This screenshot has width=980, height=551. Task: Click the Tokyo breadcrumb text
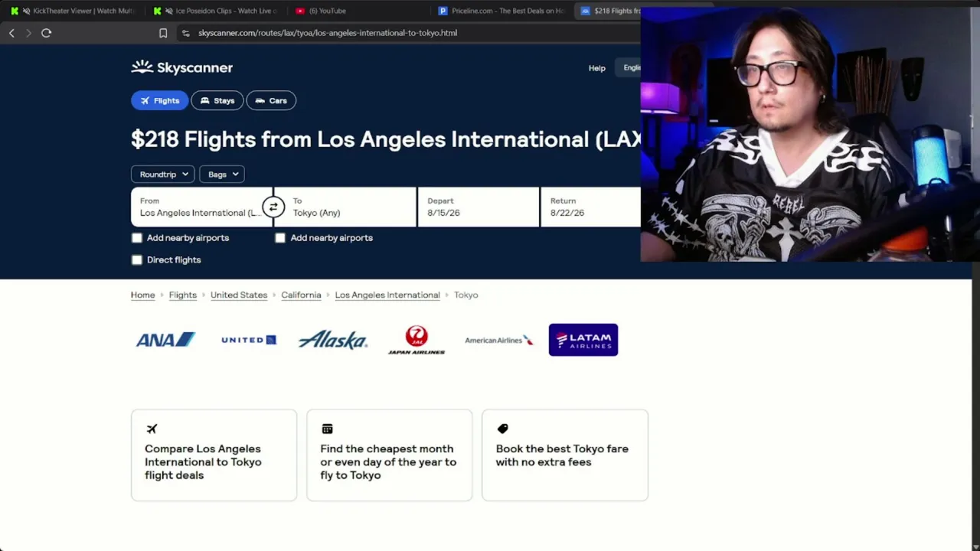(x=465, y=295)
